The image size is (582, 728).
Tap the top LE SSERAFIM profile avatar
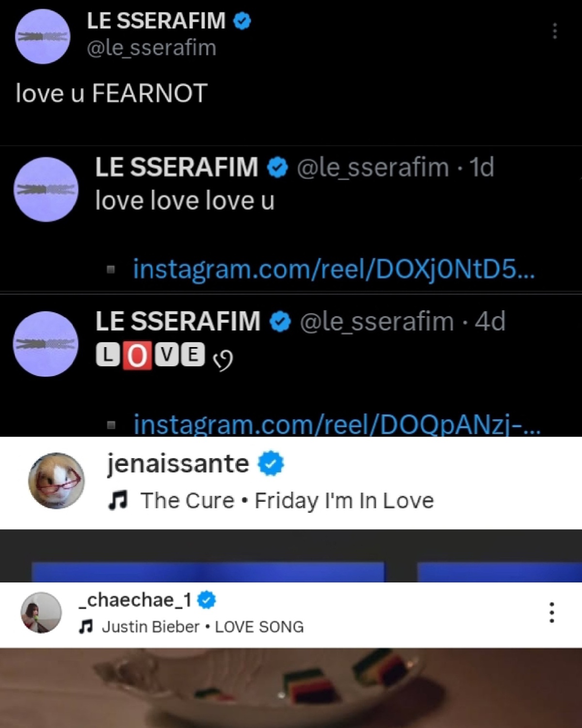tap(43, 36)
